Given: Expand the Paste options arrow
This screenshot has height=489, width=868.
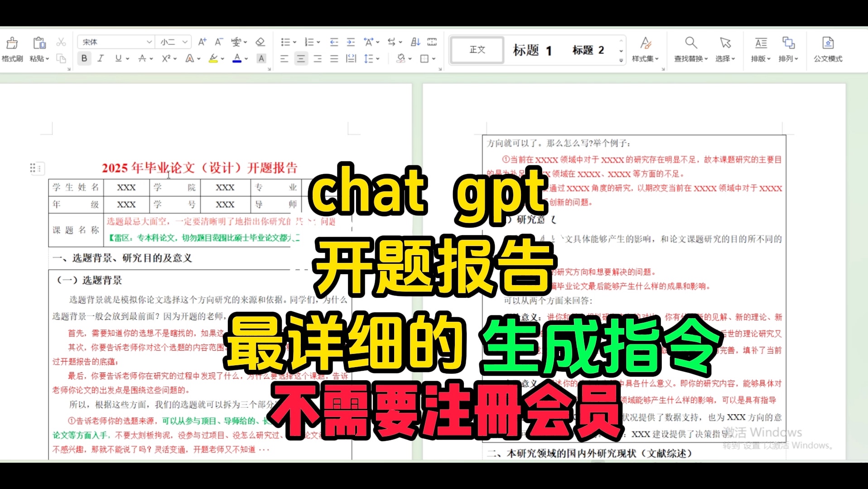Looking at the screenshot, I should click(47, 59).
